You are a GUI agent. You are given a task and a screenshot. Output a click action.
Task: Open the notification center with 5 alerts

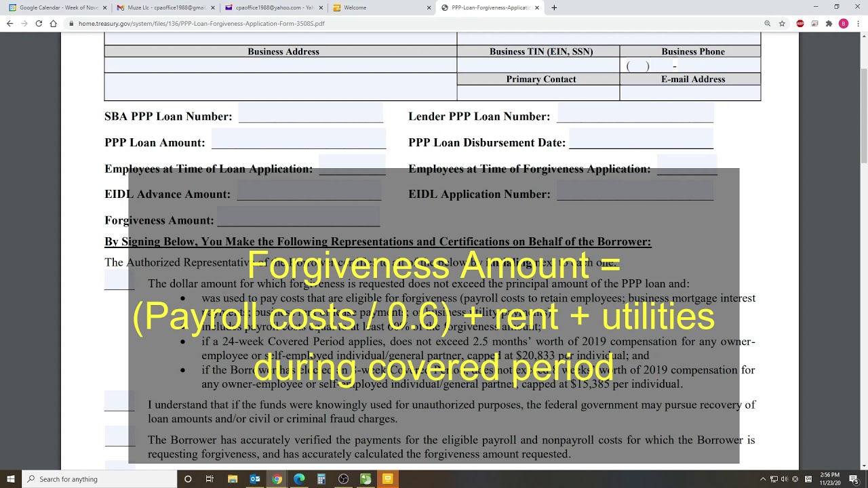click(x=854, y=479)
